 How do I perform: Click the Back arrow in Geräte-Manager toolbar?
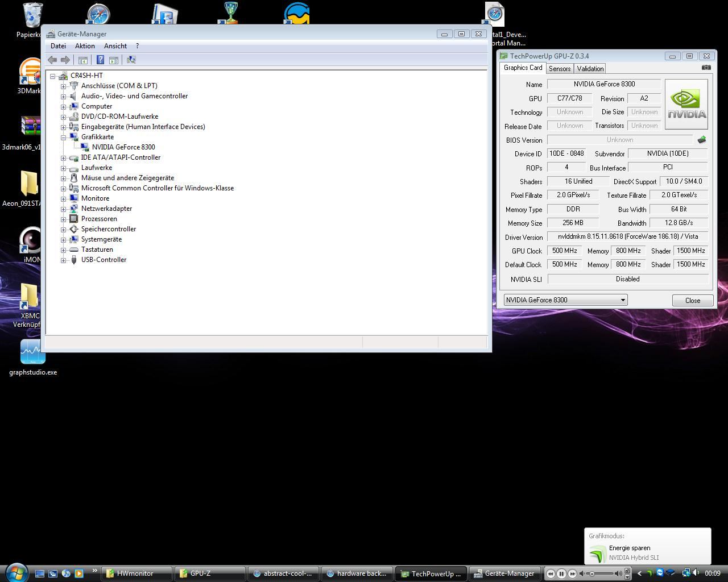pyautogui.click(x=52, y=60)
